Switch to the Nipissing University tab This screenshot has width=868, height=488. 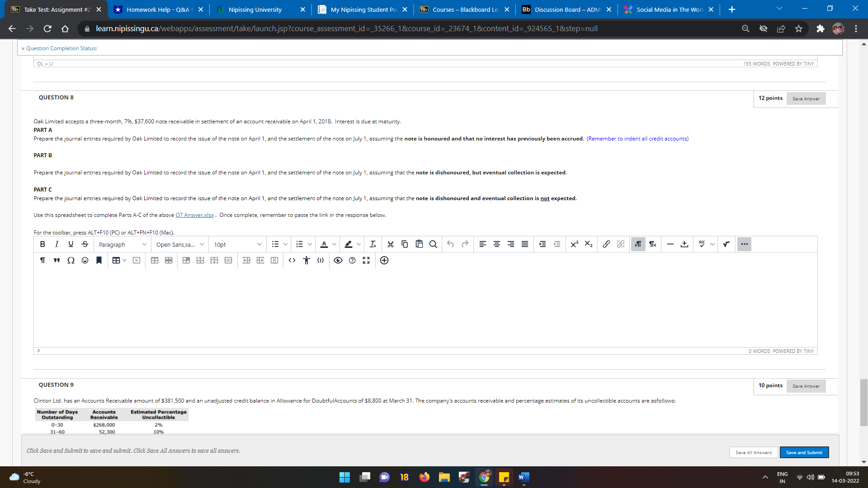(x=255, y=9)
